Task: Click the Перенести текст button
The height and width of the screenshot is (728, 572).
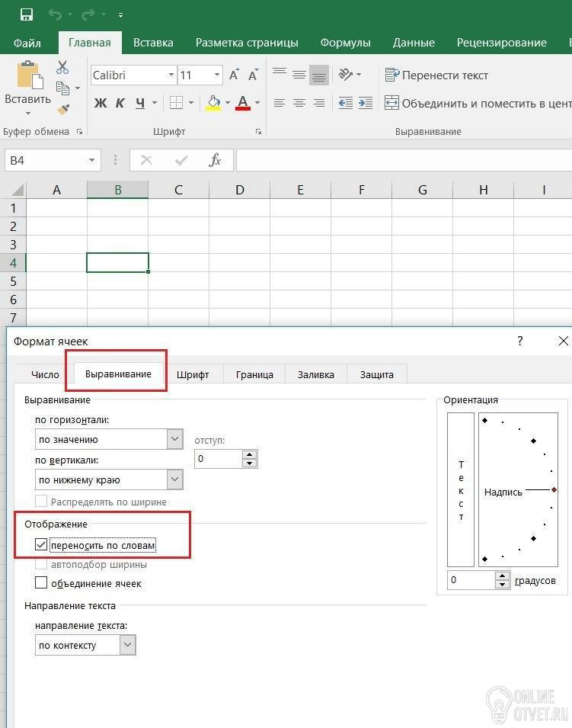Action: (x=436, y=75)
